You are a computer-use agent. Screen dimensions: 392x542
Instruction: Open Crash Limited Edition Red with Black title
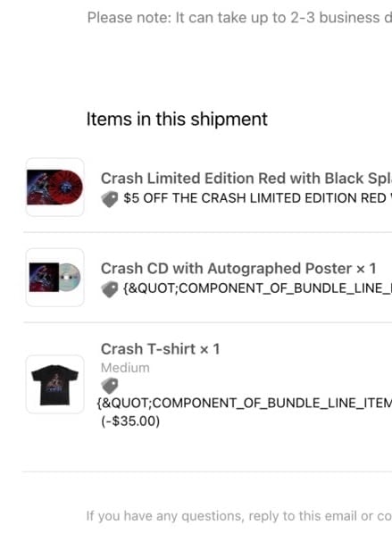click(x=246, y=179)
